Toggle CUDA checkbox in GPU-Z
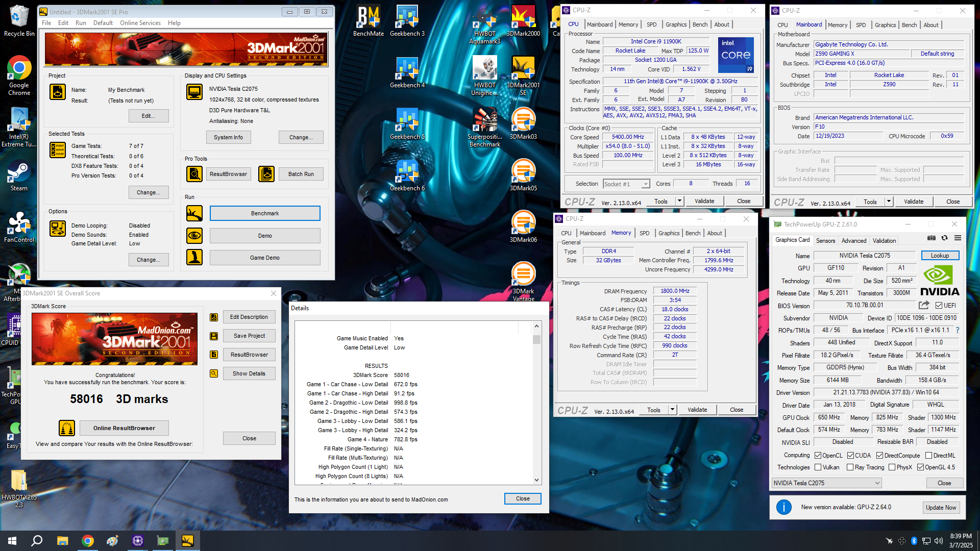 click(851, 456)
